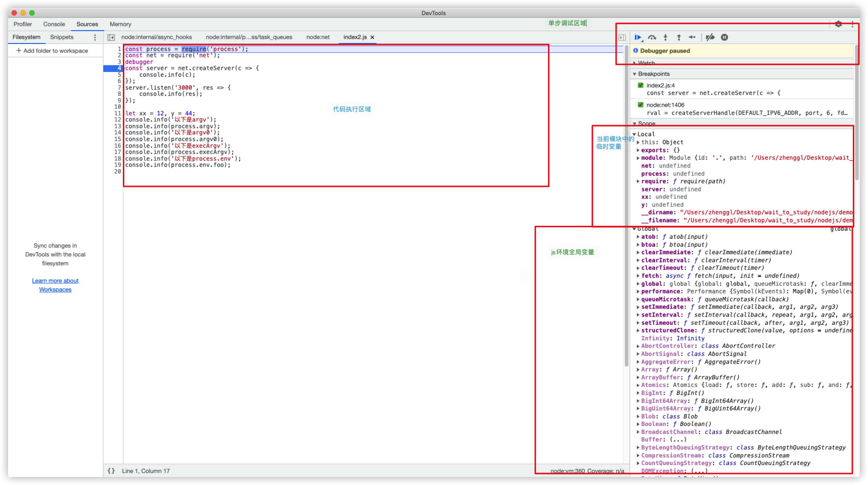Click the Step over next function call icon
This screenshot has height=485, width=868.
point(652,37)
